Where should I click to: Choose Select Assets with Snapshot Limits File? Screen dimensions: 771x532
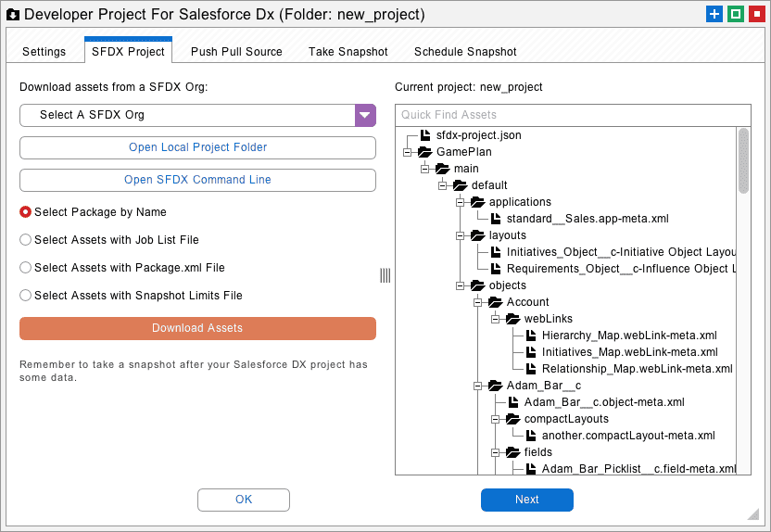[x=25, y=296]
